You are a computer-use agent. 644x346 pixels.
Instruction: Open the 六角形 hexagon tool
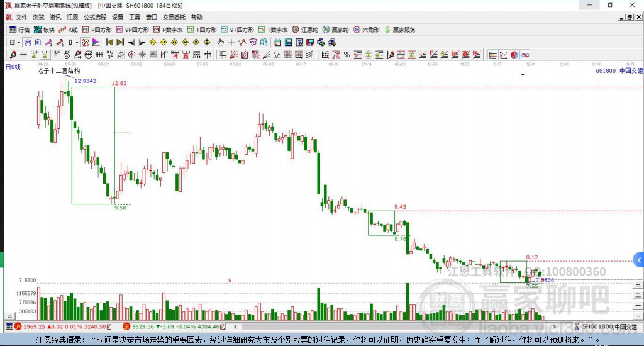click(x=367, y=30)
